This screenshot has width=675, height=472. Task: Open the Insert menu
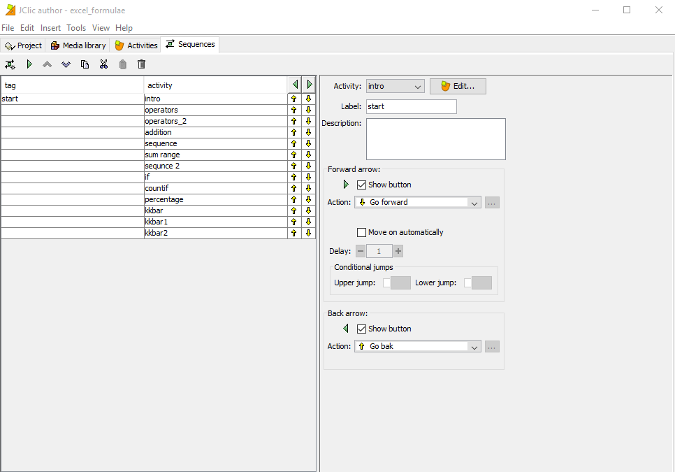pos(50,28)
